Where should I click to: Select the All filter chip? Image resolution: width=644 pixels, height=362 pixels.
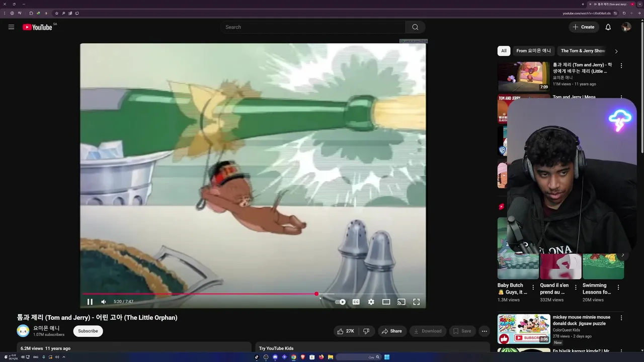(504, 51)
